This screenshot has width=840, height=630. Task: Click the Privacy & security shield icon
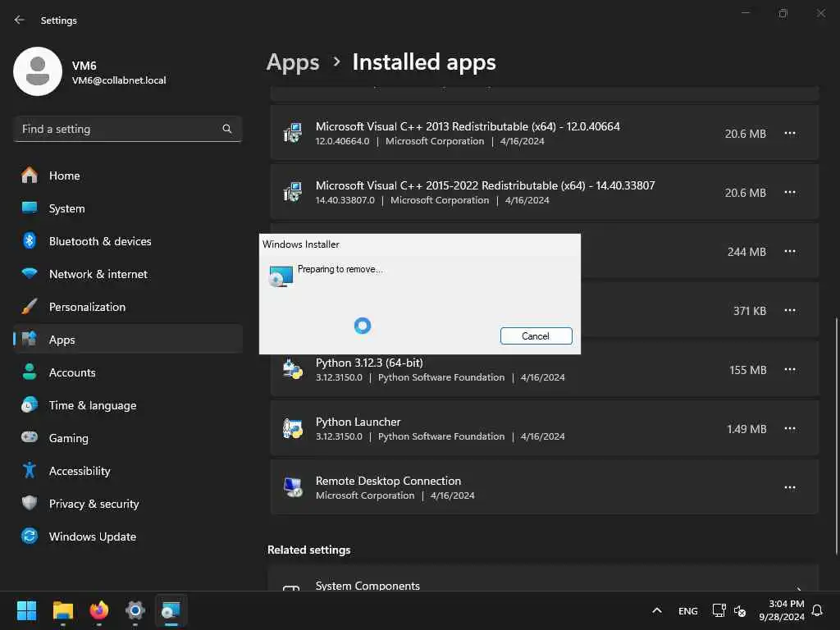click(30, 503)
